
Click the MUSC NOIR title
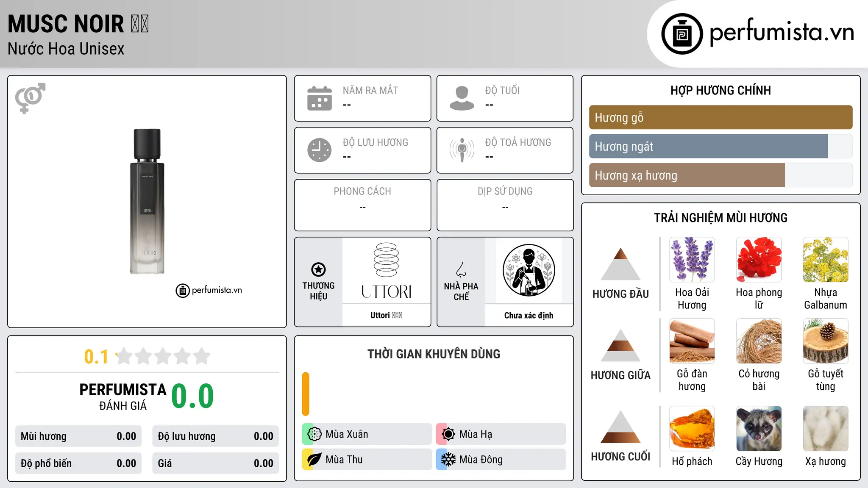coord(78,24)
